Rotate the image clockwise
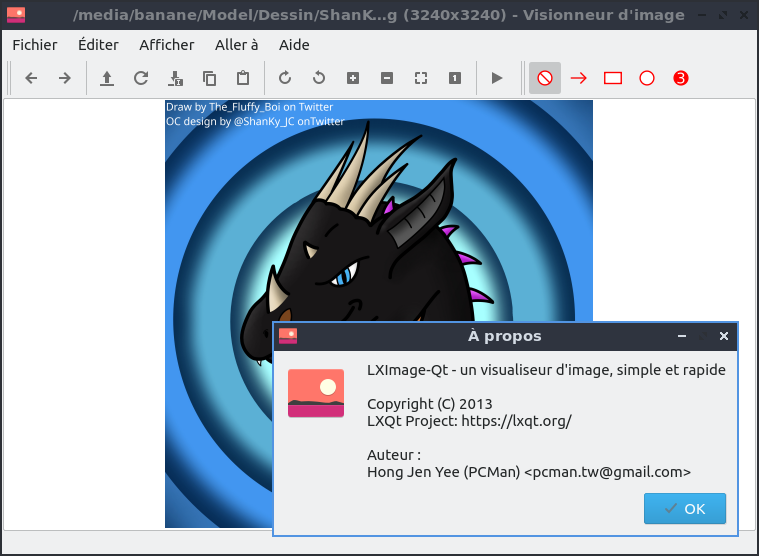The height and width of the screenshot is (556, 759). (x=285, y=78)
